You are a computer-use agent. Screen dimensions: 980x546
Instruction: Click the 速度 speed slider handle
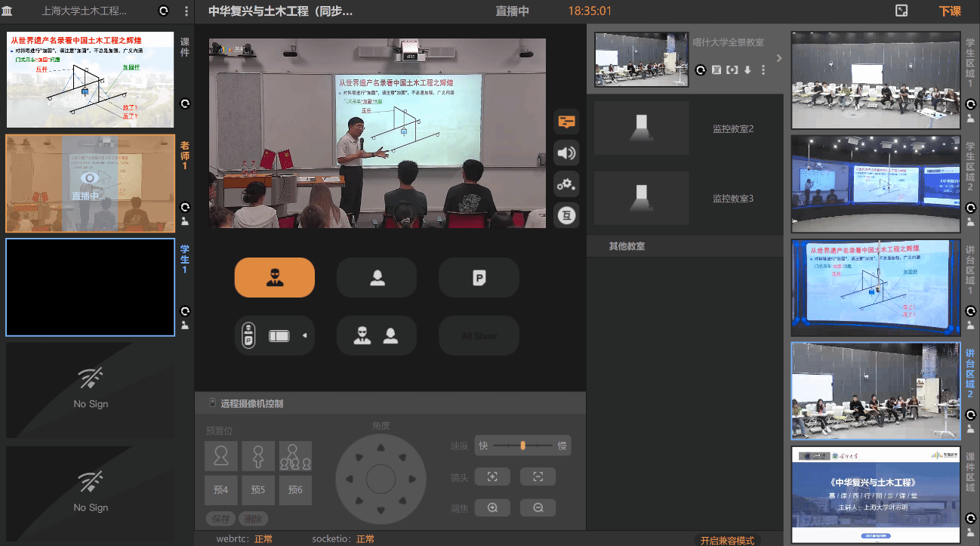[522, 446]
